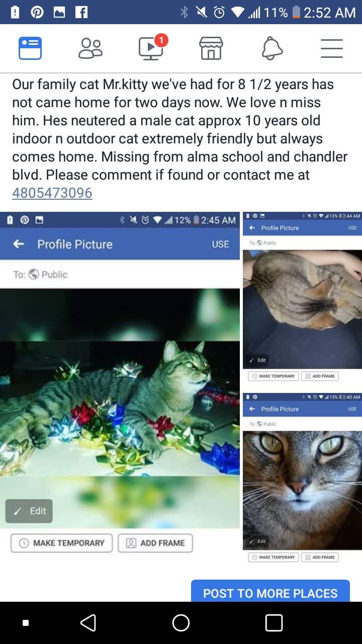Open the Notifications bell icon
The height and width of the screenshot is (644, 362).
[272, 49]
